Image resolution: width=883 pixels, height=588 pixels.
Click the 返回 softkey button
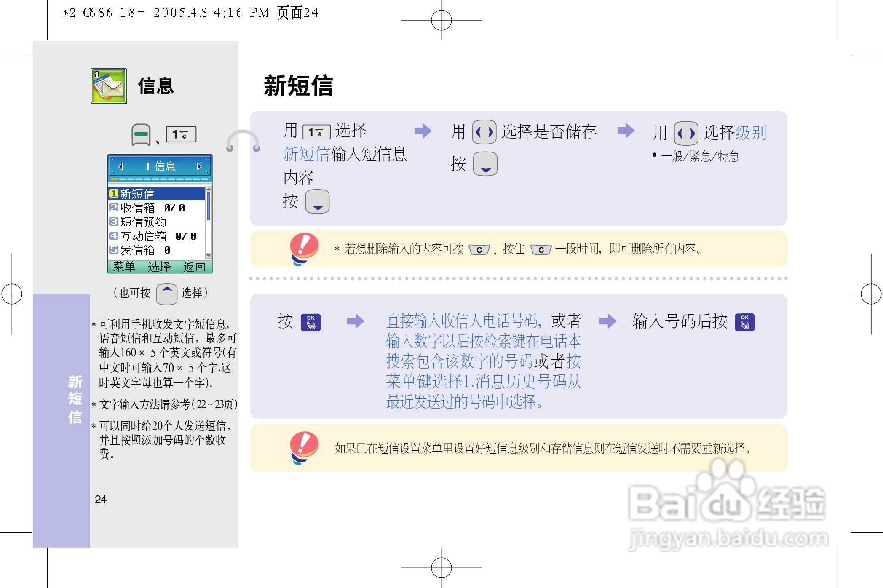coord(195,267)
